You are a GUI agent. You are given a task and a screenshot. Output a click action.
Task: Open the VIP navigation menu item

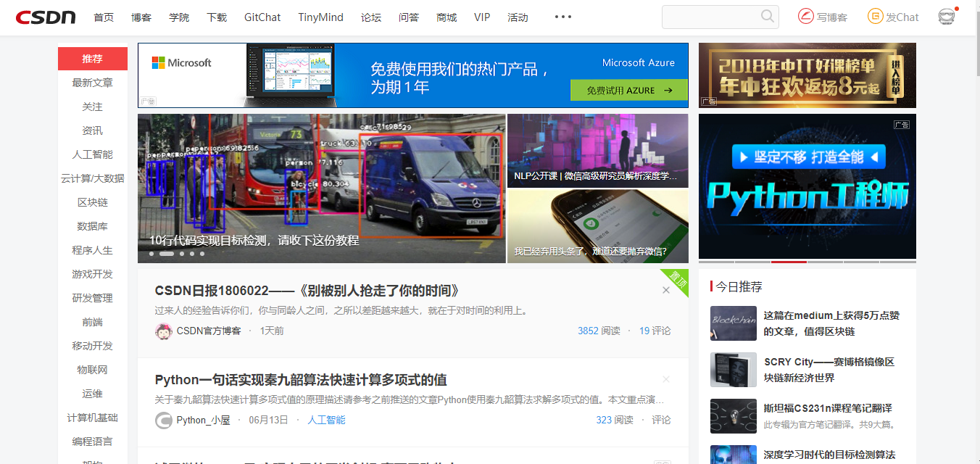click(482, 17)
